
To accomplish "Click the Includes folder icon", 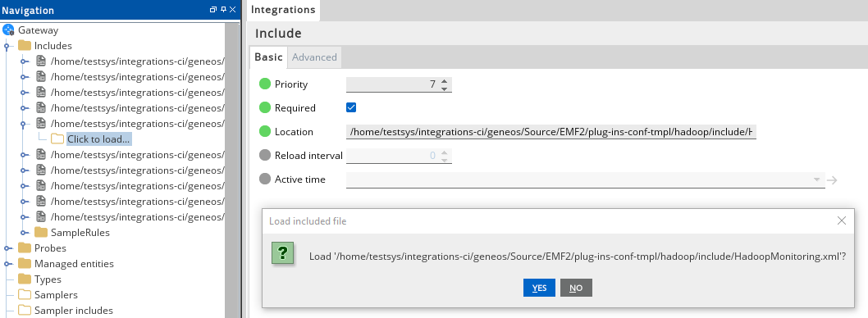I will click(x=25, y=45).
